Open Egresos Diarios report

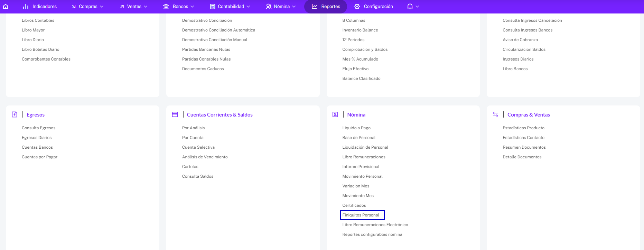(37, 138)
